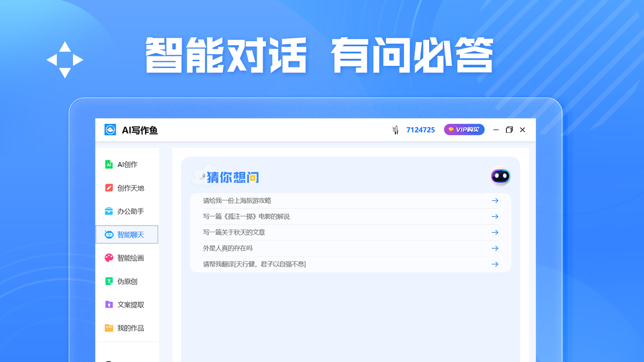The height and width of the screenshot is (362, 644).
Task: Open the Shanghai travel guide suggestion arrow
Action: click(495, 200)
